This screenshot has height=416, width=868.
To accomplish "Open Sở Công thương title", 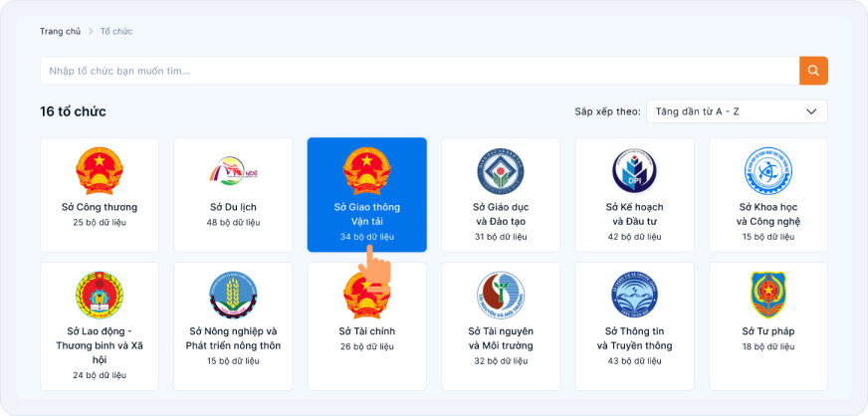I will [100, 207].
